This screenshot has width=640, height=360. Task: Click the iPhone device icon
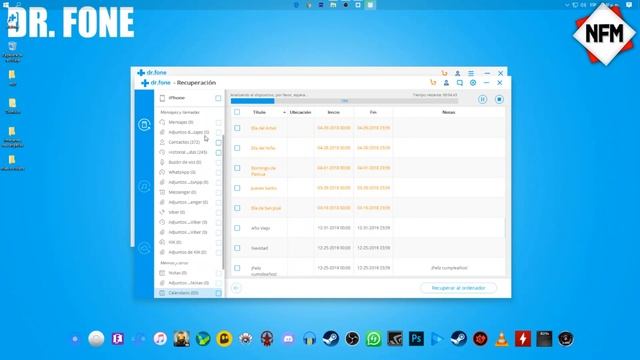point(162,98)
